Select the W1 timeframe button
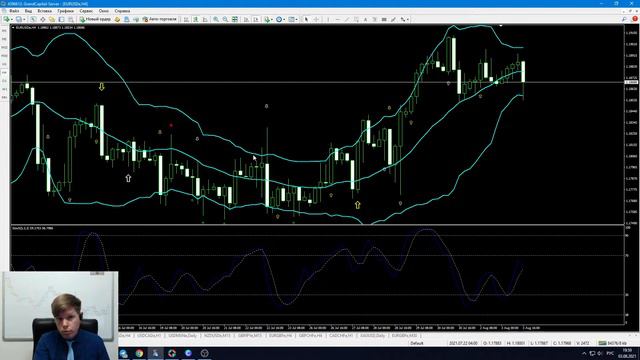 click(x=4, y=89)
